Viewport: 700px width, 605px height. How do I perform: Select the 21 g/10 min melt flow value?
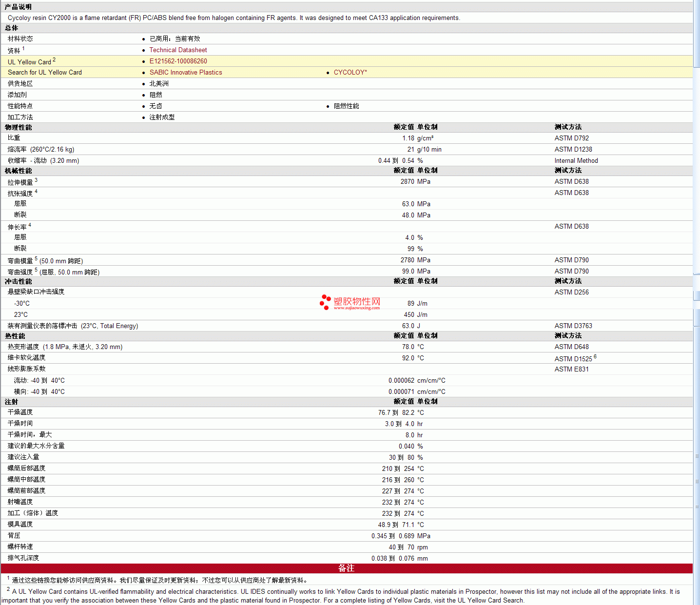coord(424,149)
